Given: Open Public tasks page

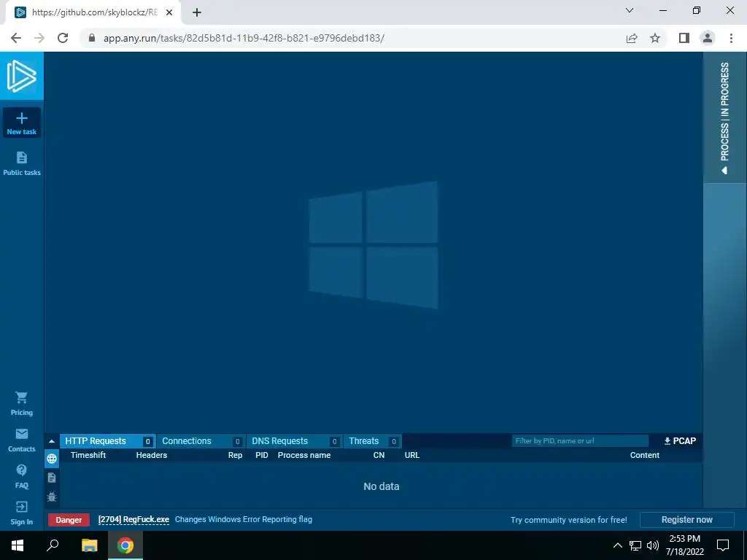Looking at the screenshot, I should click(x=21, y=163).
